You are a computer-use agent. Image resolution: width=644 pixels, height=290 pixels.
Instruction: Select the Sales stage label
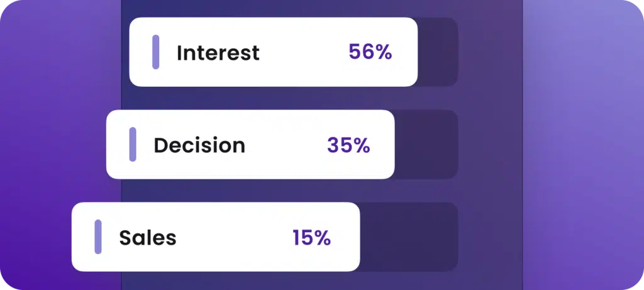[x=148, y=238]
